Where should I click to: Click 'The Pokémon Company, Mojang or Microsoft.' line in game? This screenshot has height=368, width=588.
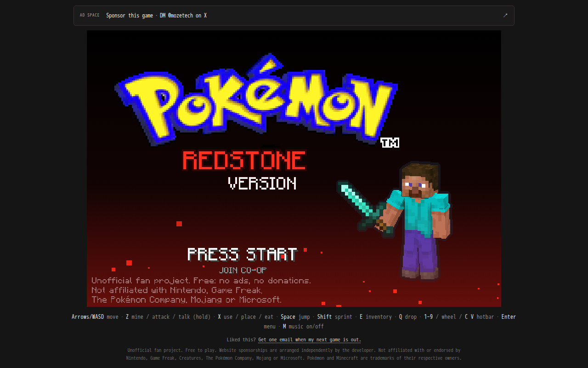tap(187, 300)
